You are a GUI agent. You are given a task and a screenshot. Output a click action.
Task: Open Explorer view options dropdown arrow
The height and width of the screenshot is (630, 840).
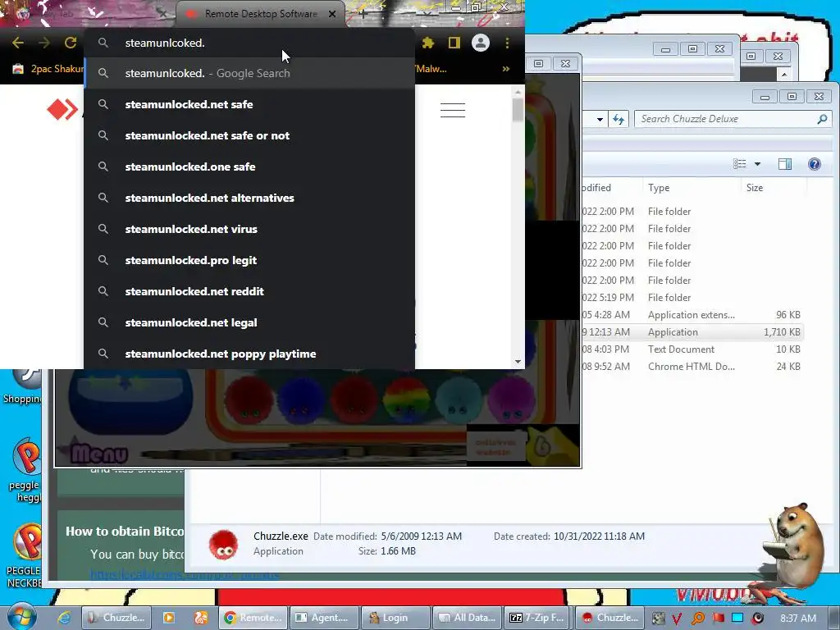757,164
